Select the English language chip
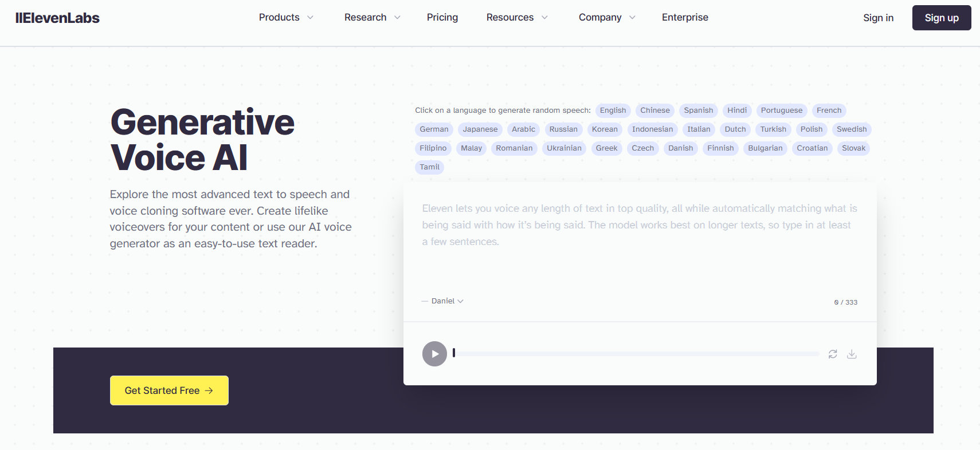 pyautogui.click(x=613, y=110)
